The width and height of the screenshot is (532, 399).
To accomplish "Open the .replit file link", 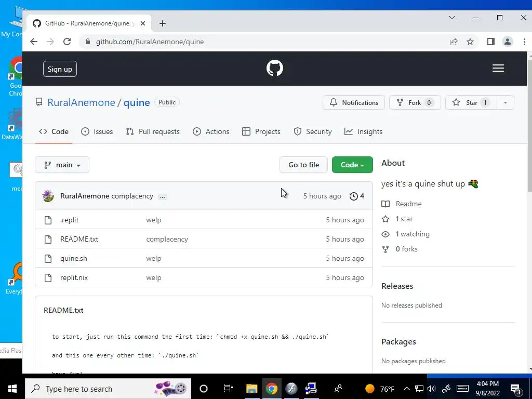I will pos(69,220).
